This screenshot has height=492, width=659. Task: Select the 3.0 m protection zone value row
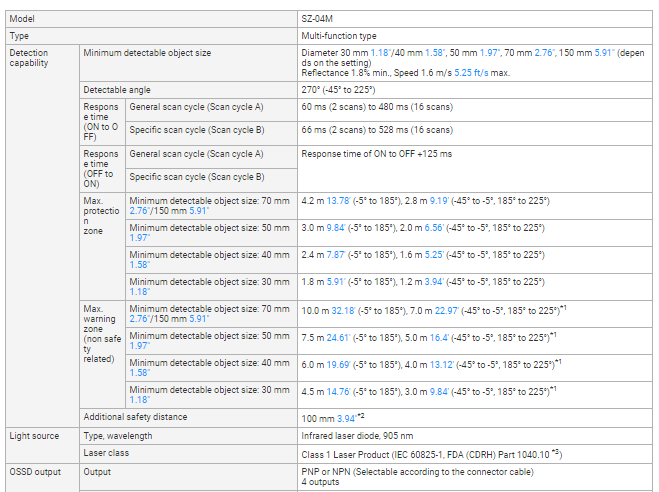pyautogui.click(x=475, y=233)
